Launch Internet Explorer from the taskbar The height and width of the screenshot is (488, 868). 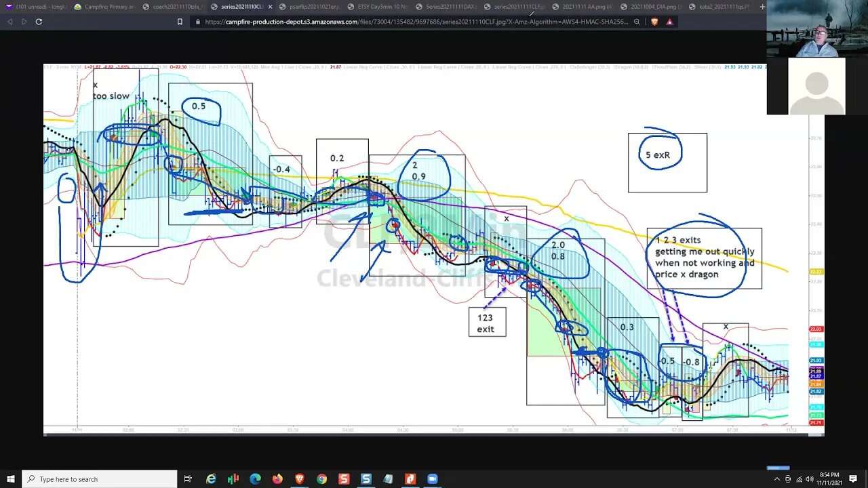211,479
